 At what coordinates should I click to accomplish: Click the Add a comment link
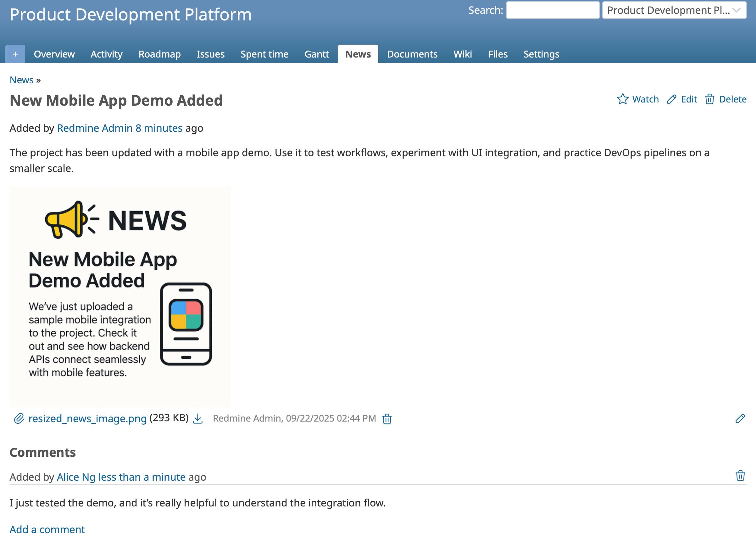click(x=47, y=529)
